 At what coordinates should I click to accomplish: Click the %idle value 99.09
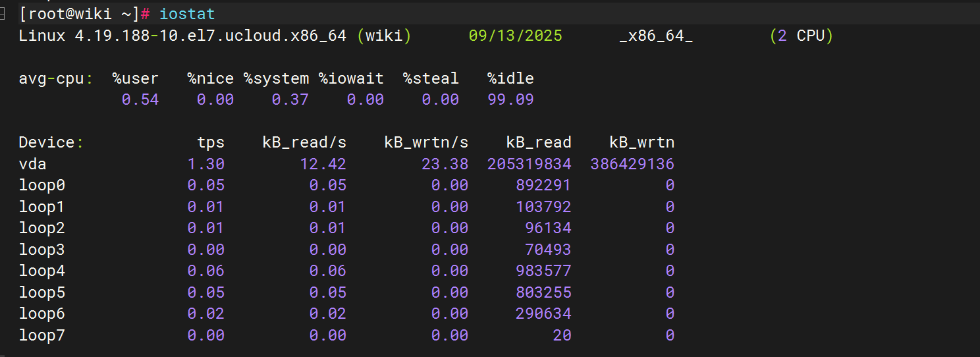[510, 99]
